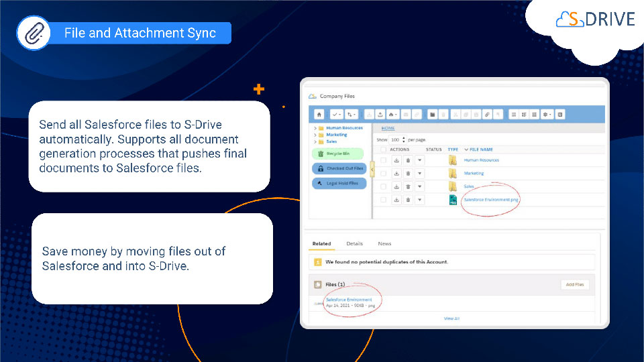Image resolution: width=644 pixels, height=362 pixels.
Task: Switch to grid thumbnail view icon
Action: coord(535,115)
